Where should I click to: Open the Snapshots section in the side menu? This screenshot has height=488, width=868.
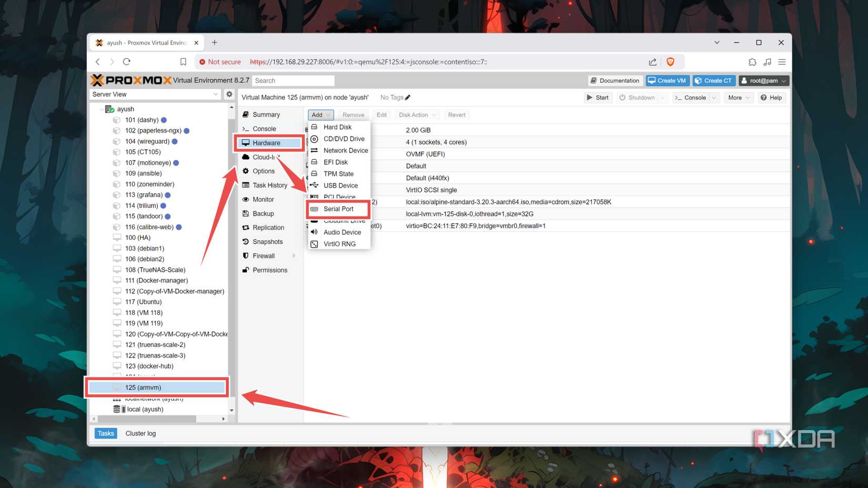tap(267, 242)
